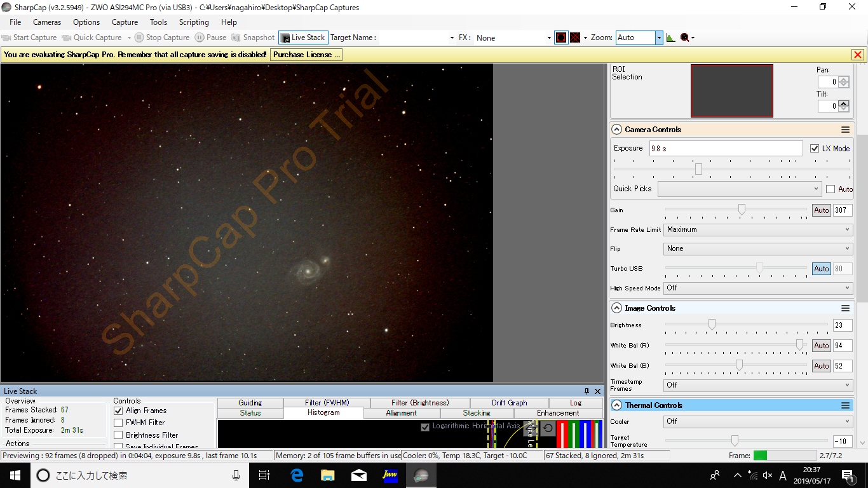Open File Explorer from the taskbar
868x488 pixels.
click(x=328, y=475)
